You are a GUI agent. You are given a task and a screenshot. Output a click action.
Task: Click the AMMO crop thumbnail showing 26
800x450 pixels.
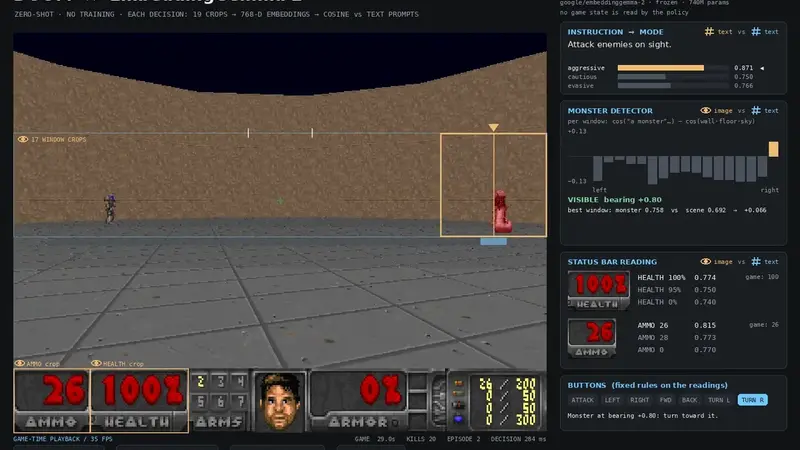coord(592,337)
